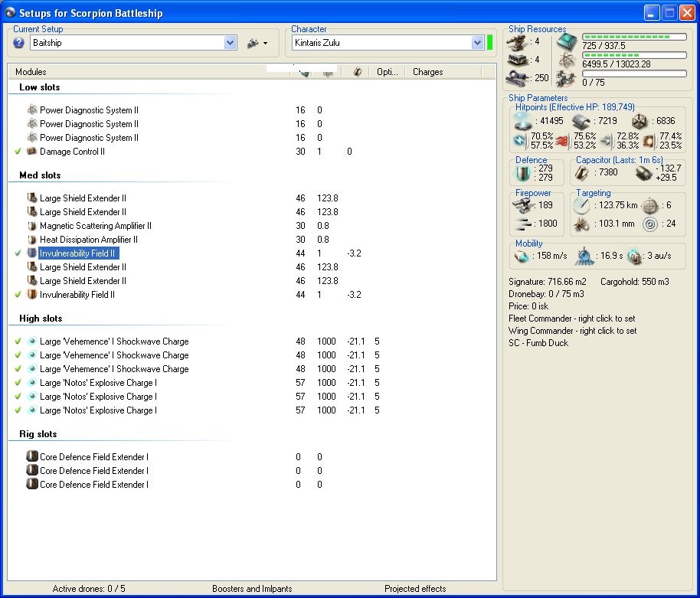The height and width of the screenshot is (598, 700).
Task: Click the structure hitpoints icon showing 6836
Action: click(x=639, y=122)
